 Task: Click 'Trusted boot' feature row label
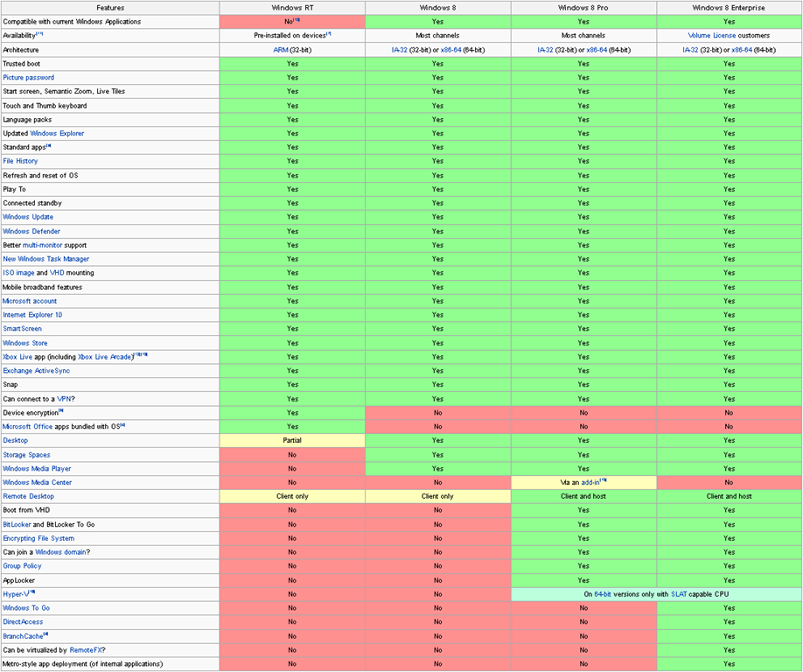pos(22,64)
